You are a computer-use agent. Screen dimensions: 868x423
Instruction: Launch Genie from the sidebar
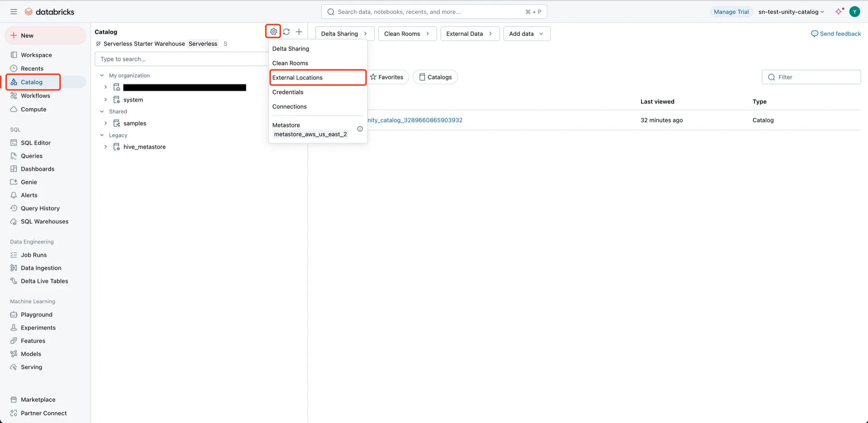click(x=29, y=182)
